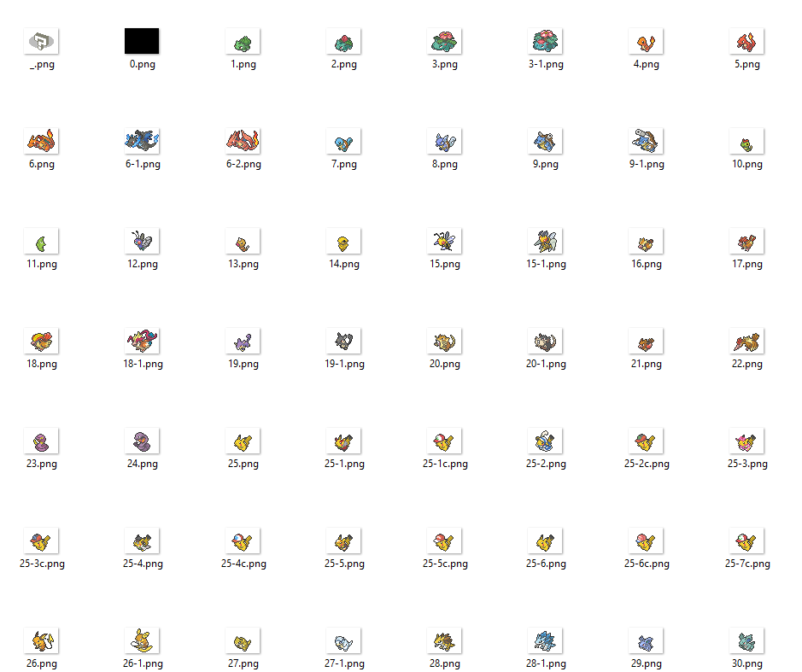Screen dimensions: 802x672
Task: Select the Blastoise file 9.png
Action: click(545, 140)
